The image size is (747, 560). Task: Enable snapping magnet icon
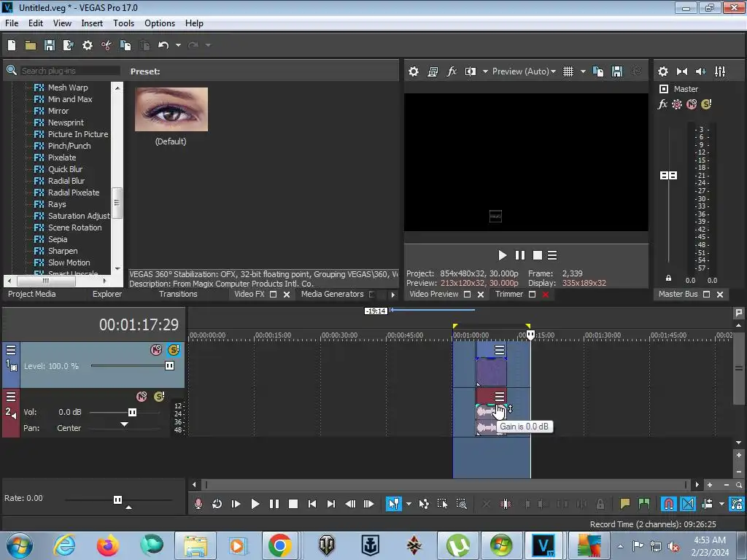point(669,504)
